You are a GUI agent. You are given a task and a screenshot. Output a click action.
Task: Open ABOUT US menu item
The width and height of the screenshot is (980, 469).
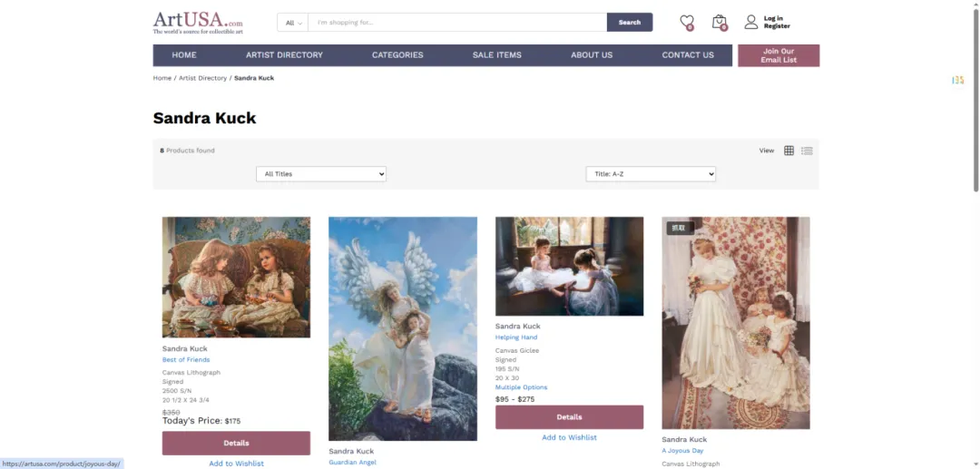(592, 55)
